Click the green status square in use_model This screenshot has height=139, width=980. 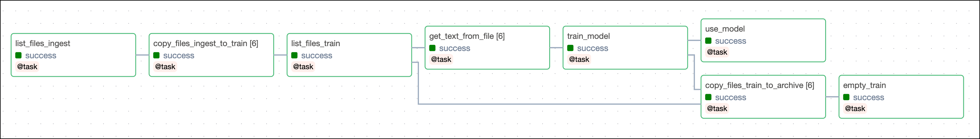tap(708, 41)
